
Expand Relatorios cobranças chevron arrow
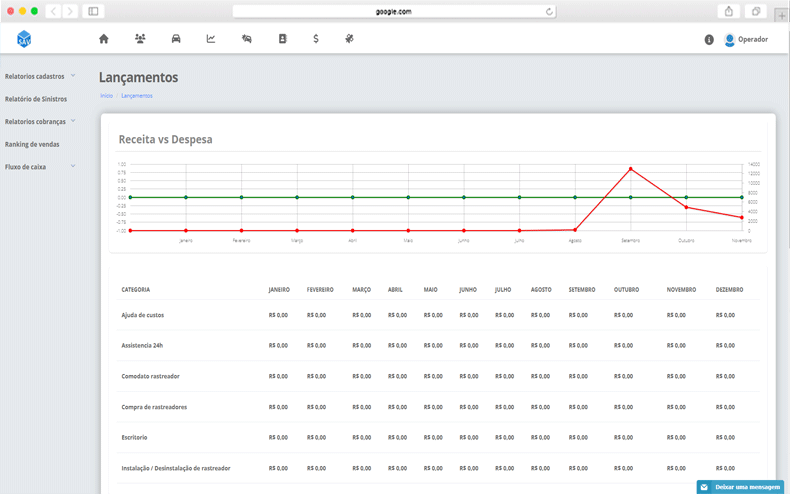coord(73,121)
